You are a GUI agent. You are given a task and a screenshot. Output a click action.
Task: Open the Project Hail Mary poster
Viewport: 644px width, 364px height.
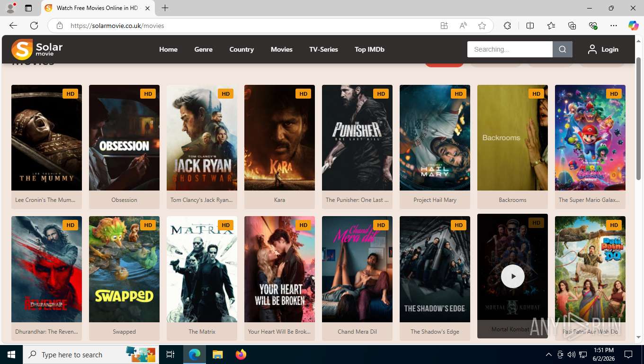click(x=435, y=137)
